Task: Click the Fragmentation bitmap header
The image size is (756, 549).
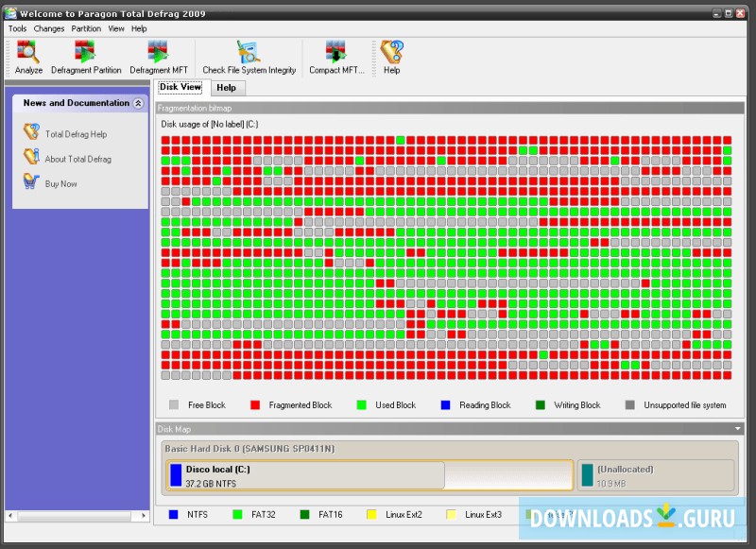Action: coord(450,108)
